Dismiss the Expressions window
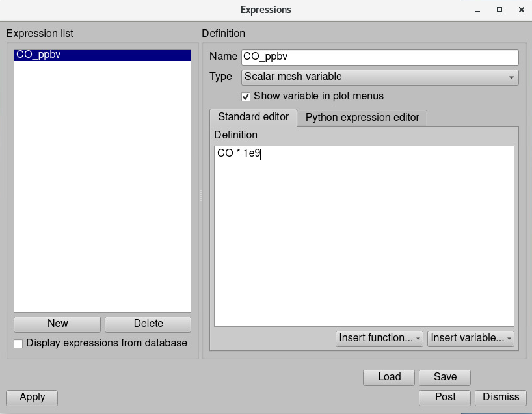The image size is (532, 414). coord(501,397)
